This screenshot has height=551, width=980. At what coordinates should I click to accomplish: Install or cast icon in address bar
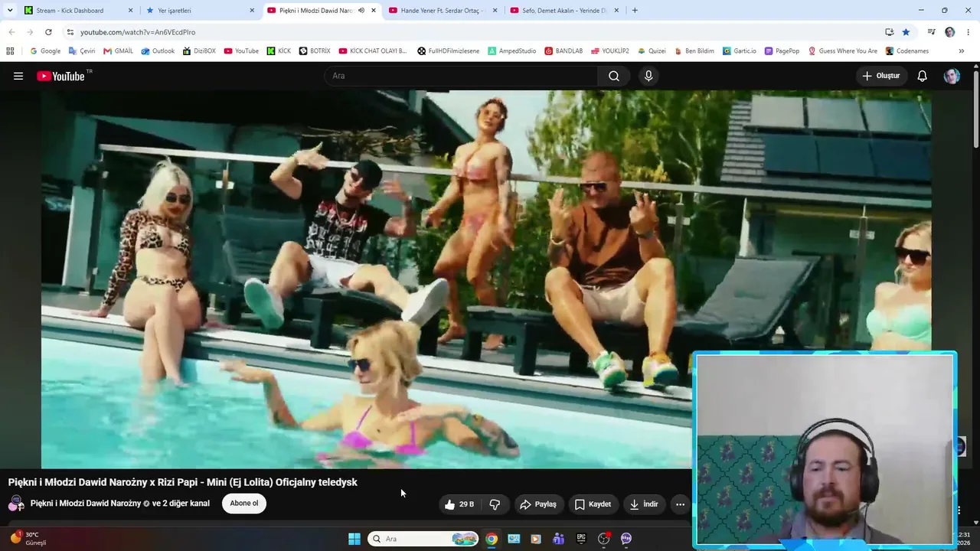tap(889, 32)
